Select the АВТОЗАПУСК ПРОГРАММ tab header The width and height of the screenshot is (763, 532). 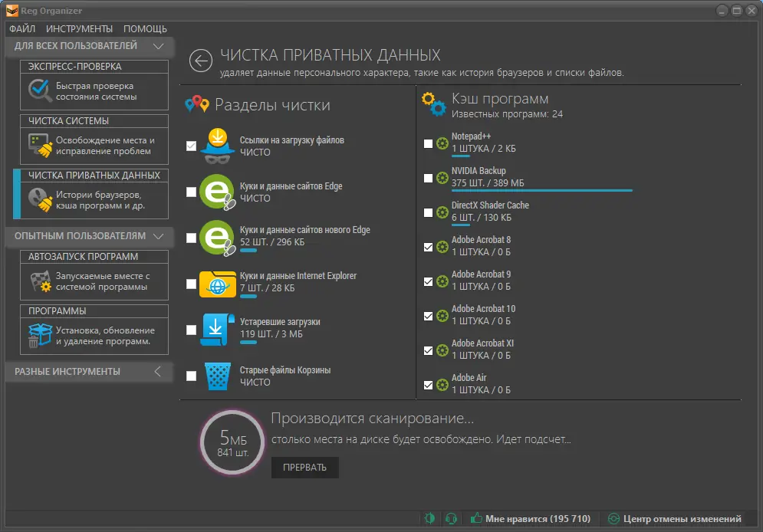(x=94, y=257)
